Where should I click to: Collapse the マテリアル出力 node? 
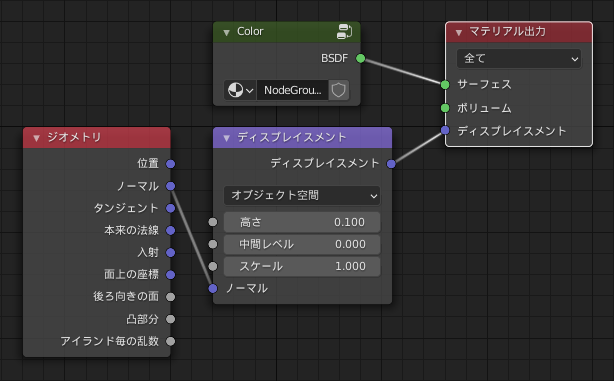tap(459, 32)
